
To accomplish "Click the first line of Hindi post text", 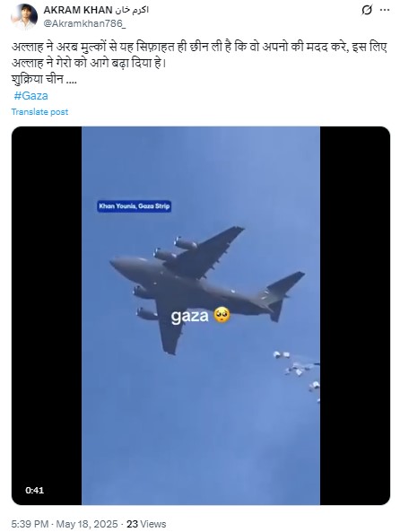I will click(x=199, y=48).
